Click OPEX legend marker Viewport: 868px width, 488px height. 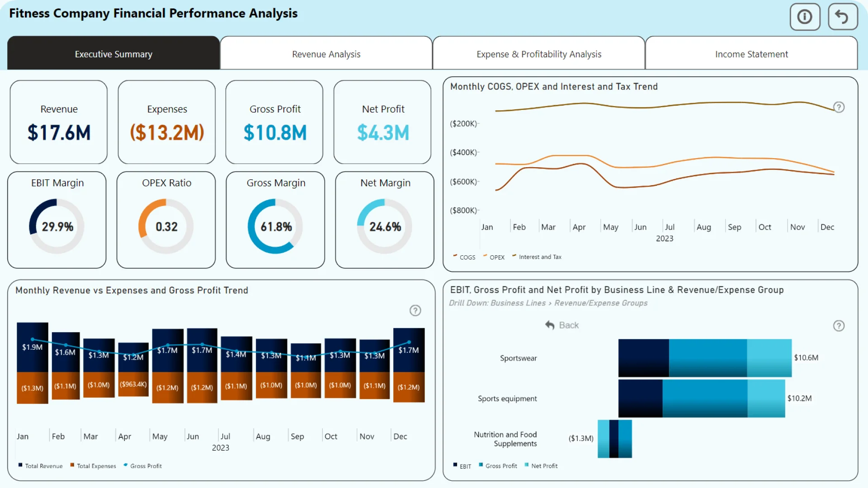click(485, 256)
